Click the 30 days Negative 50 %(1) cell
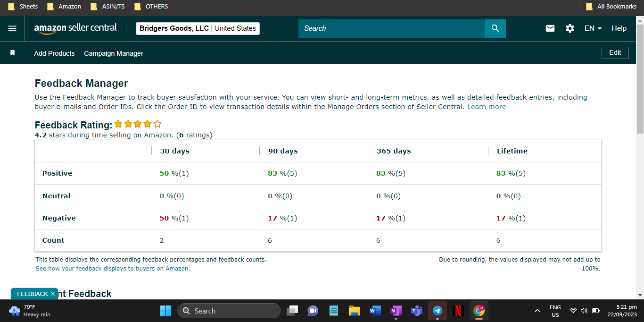This screenshot has width=644, height=322. coord(174,218)
